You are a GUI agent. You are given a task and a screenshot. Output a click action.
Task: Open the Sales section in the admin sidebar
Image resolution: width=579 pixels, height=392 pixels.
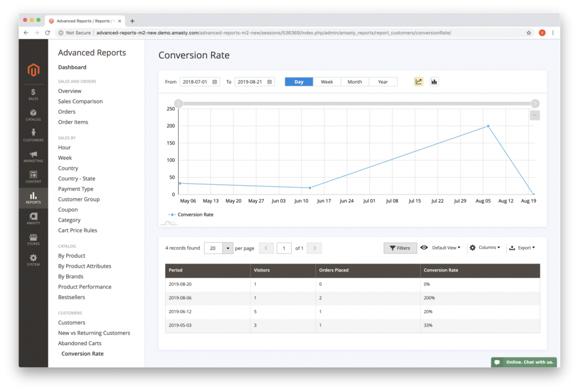[33, 94]
